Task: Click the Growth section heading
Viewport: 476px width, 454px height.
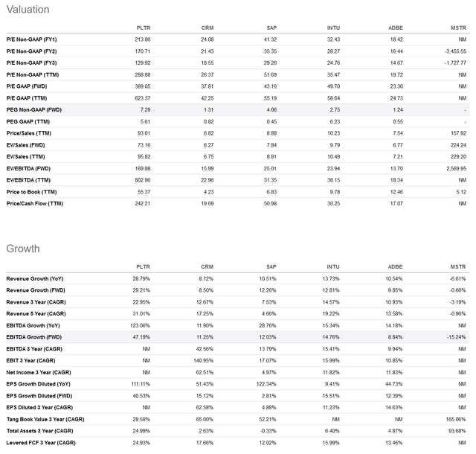Action: click(23, 249)
